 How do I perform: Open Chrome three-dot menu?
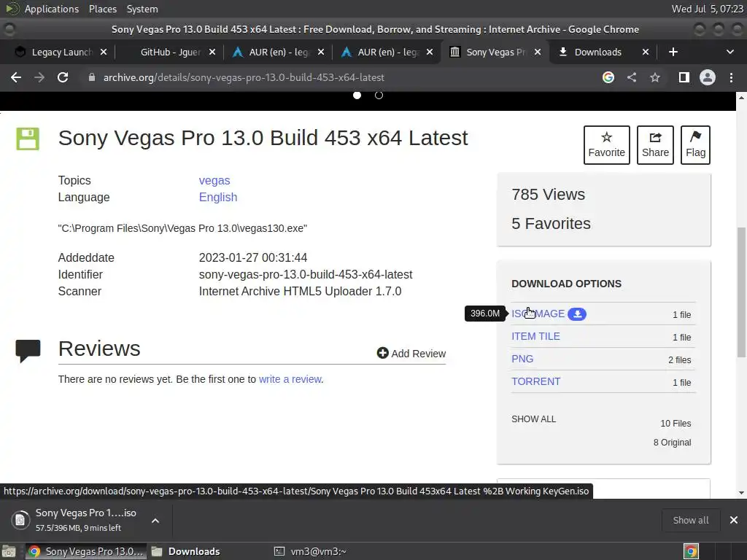(731, 77)
